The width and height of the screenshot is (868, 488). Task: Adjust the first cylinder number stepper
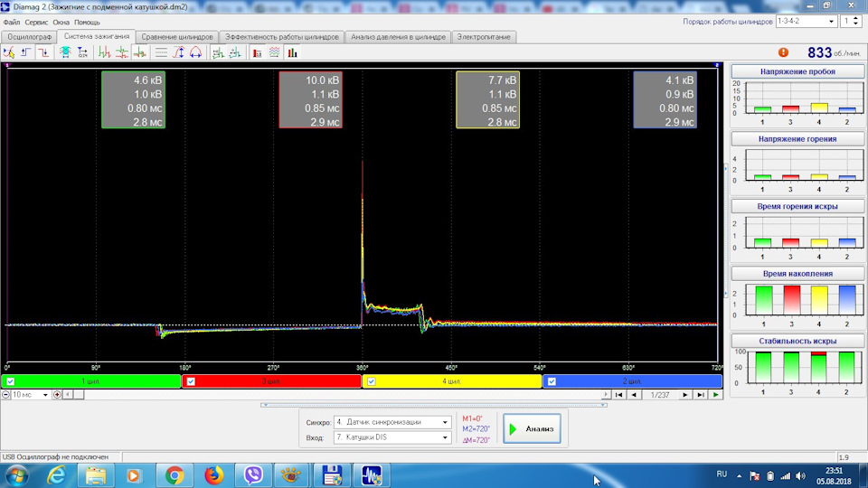[x=856, y=21]
